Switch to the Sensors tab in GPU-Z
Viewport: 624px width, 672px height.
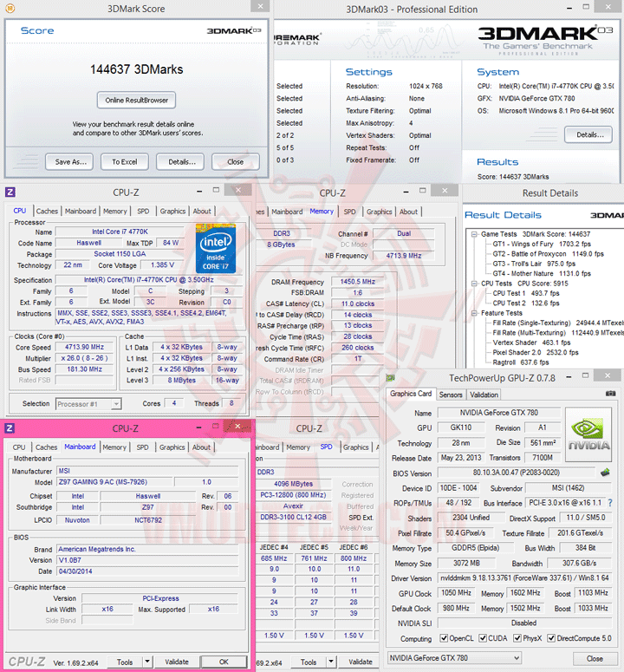click(x=451, y=395)
